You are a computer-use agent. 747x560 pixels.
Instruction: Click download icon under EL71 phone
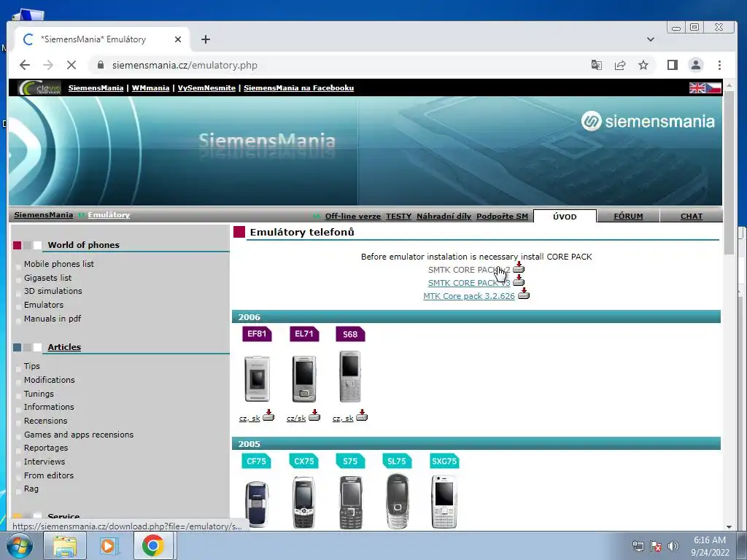(x=314, y=415)
